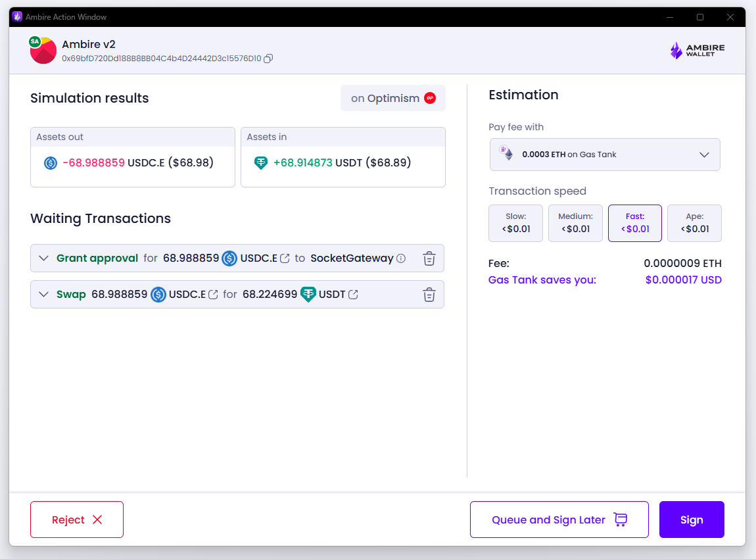Image resolution: width=756 pixels, height=559 pixels.
Task: Open USDC.E external link in Swap row
Action: coord(213,295)
